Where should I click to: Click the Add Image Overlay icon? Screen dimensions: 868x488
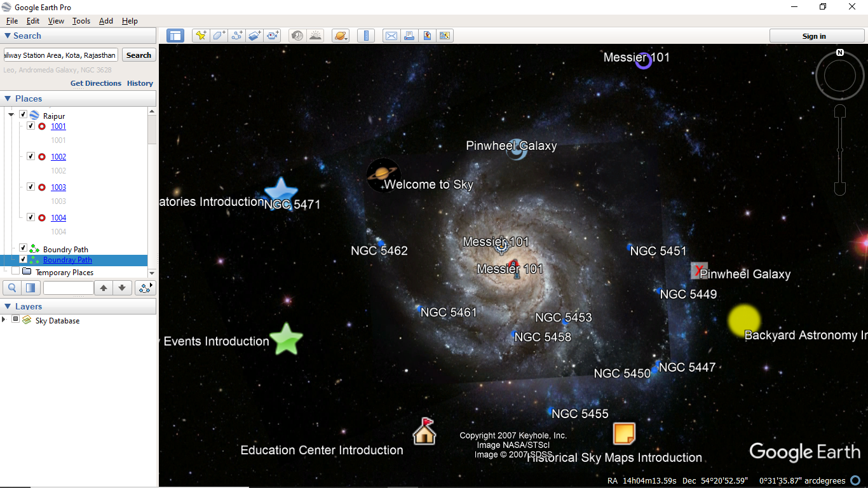tap(255, 36)
